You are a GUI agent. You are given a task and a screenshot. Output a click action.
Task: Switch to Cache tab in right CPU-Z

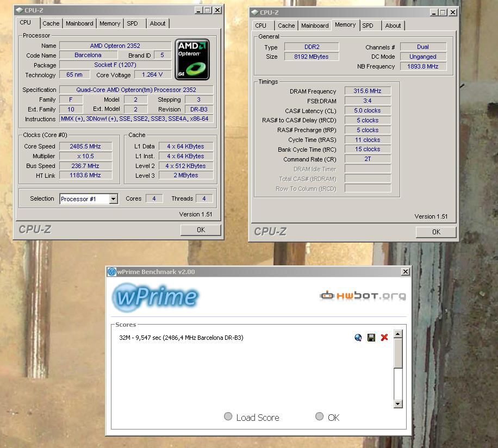click(286, 26)
